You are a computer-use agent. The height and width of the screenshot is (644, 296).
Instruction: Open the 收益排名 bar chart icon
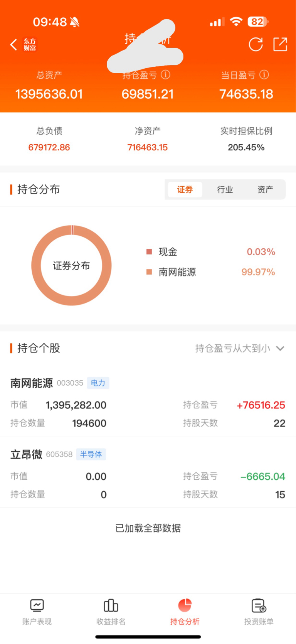click(111, 605)
